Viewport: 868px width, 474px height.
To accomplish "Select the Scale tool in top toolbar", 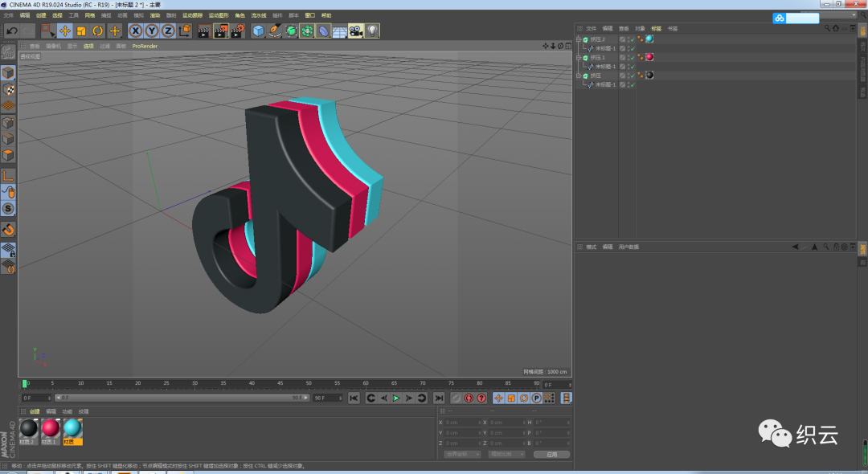I will click(81, 31).
